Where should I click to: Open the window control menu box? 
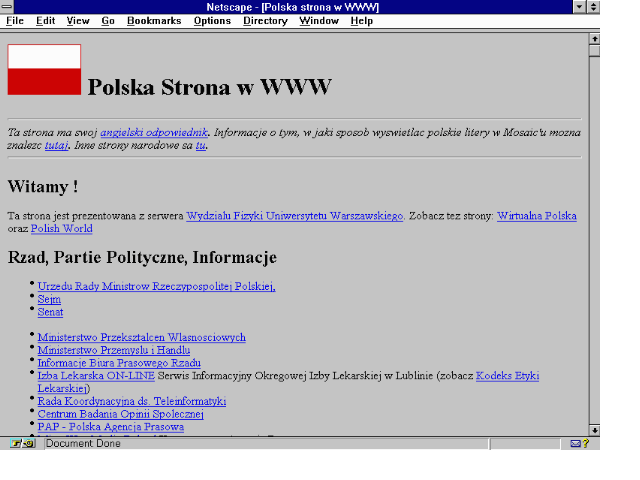tap(7, 7)
